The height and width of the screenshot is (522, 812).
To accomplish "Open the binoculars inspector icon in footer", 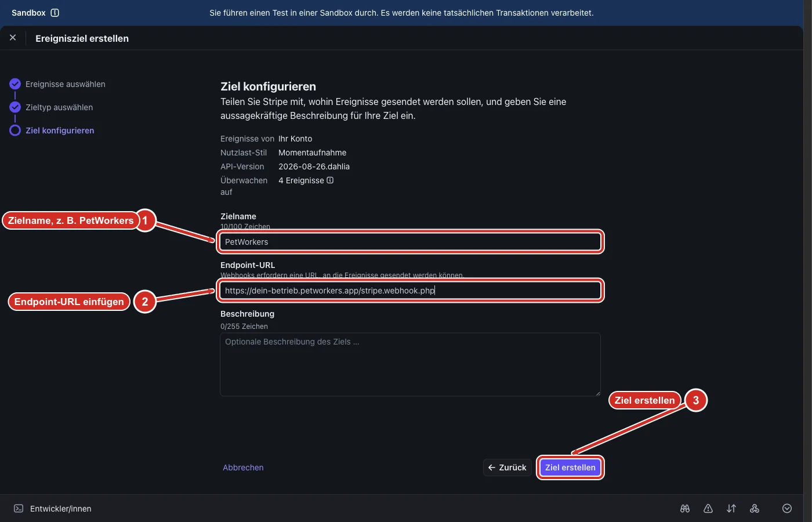I will (685, 509).
